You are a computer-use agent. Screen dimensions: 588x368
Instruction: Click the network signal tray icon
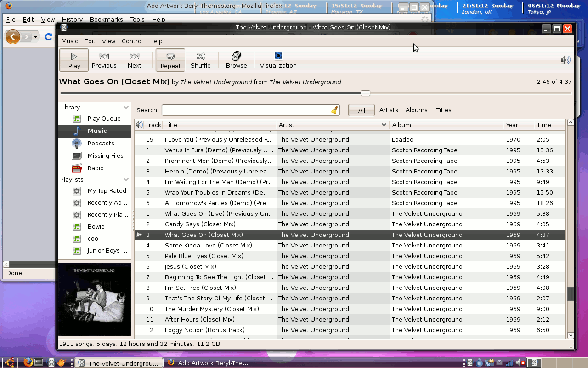[x=509, y=362]
